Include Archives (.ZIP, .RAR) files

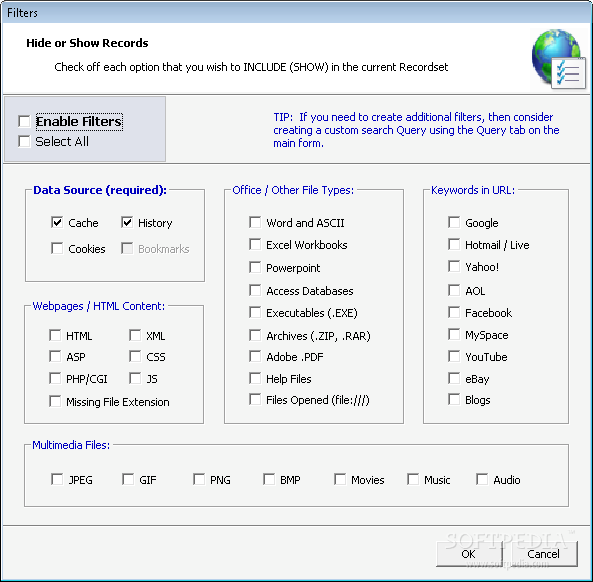tap(255, 335)
